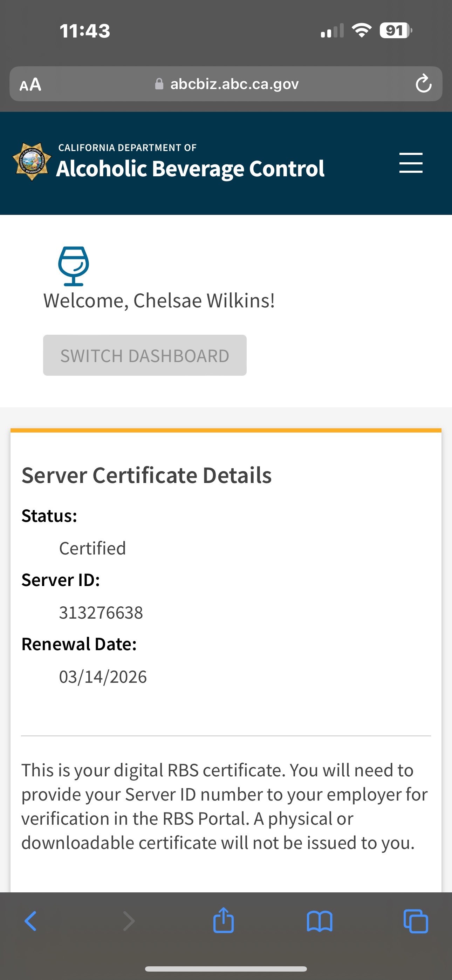Click the California ABC seal logo
The image size is (452, 980).
(x=32, y=162)
